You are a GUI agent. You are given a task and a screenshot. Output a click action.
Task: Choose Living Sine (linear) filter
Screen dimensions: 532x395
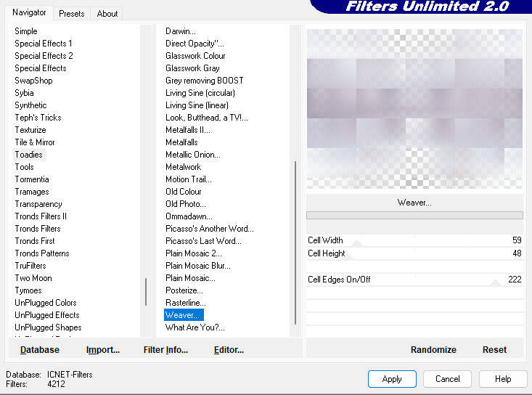click(197, 105)
